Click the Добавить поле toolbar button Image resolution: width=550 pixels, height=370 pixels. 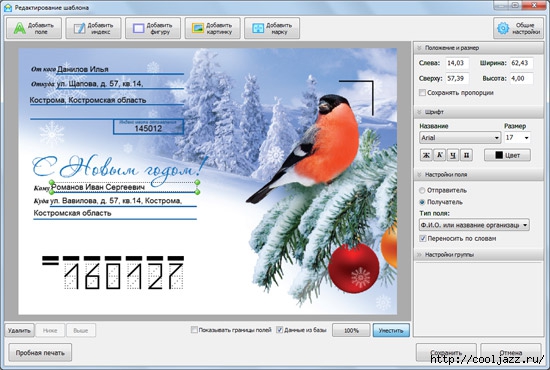(34, 28)
